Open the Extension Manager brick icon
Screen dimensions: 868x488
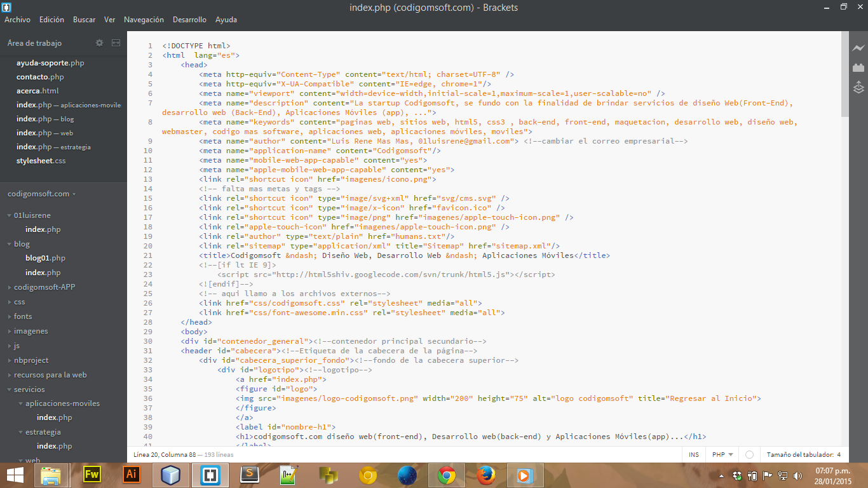pyautogui.click(x=858, y=67)
